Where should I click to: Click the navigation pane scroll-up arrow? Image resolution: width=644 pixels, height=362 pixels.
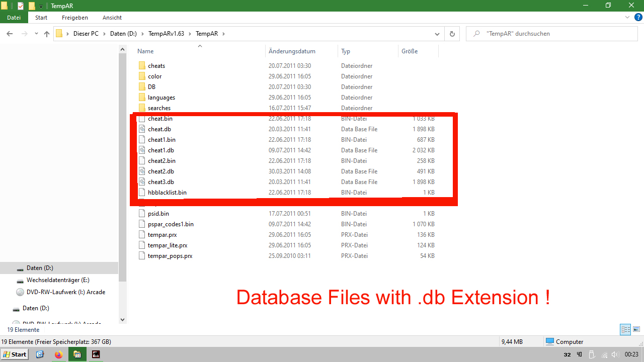tap(122, 49)
